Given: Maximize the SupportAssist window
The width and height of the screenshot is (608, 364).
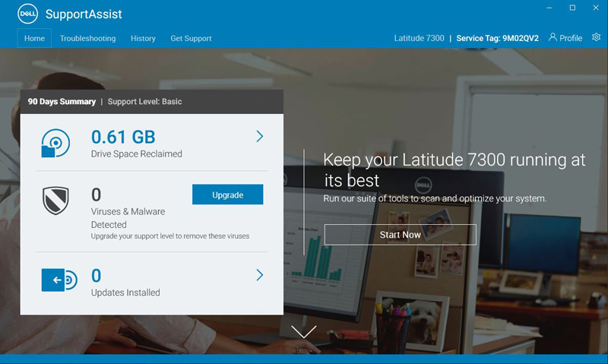Looking at the screenshot, I should pyautogui.click(x=572, y=8).
